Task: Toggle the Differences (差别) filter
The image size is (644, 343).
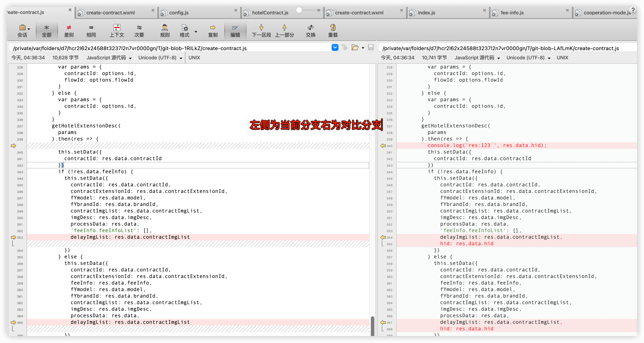Action: click(69, 31)
